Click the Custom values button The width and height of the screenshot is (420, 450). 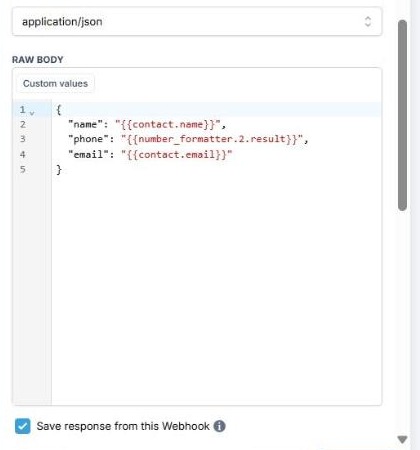[x=55, y=83]
